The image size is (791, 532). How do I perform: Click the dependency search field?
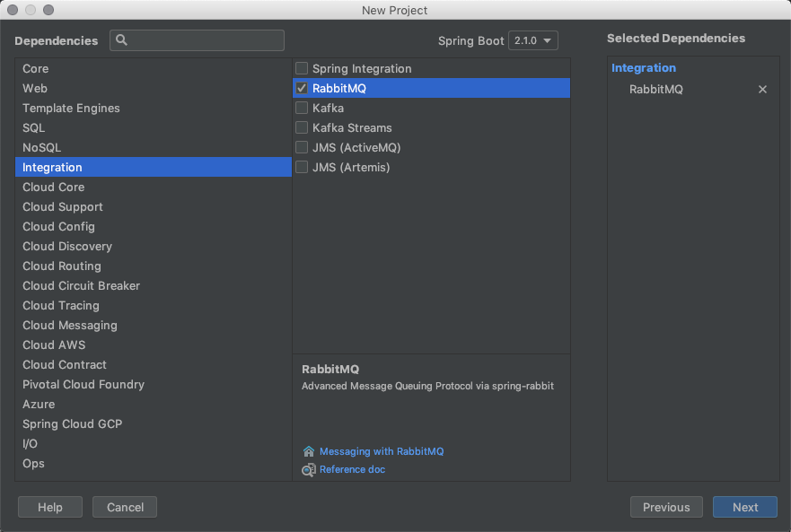[x=198, y=40]
